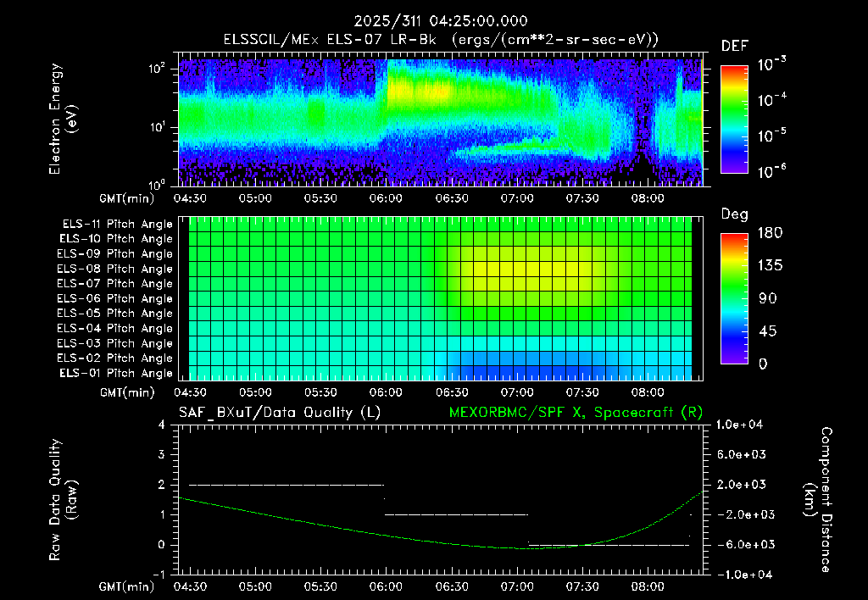The image size is (868, 600).
Task: Click the plot title timestamp 2025/311 04:25:00.000
Action: (x=441, y=21)
